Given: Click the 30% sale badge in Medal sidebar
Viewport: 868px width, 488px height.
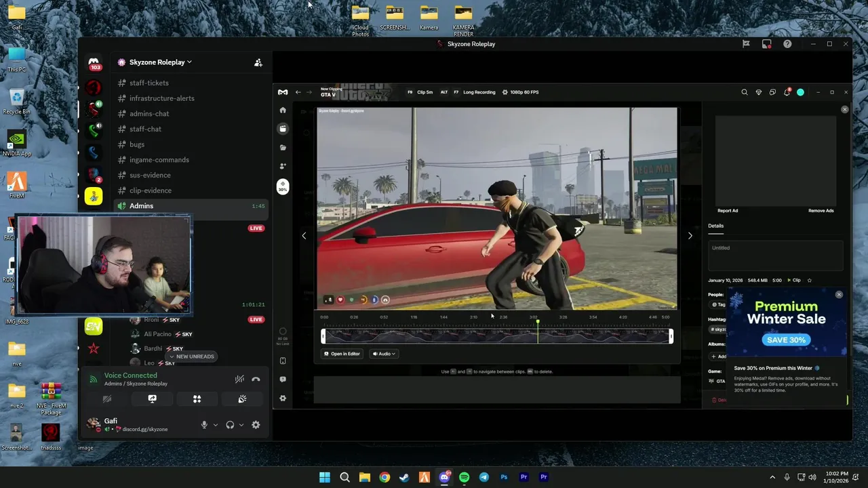Looking at the screenshot, I should pyautogui.click(x=283, y=186).
